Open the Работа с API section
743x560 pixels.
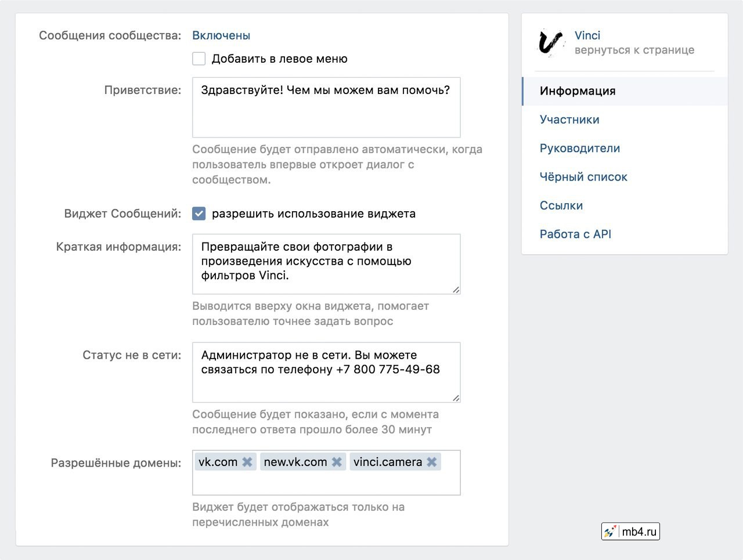pos(575,234)
